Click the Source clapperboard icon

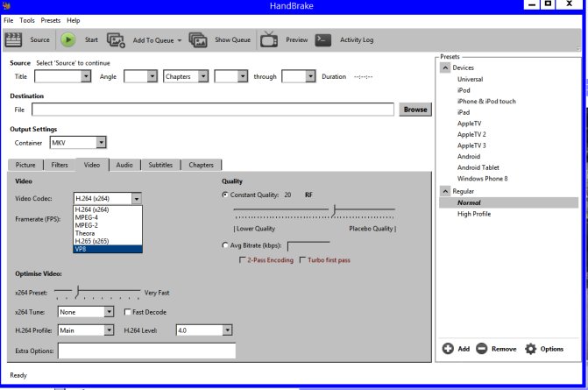click(x=13, y=39)
